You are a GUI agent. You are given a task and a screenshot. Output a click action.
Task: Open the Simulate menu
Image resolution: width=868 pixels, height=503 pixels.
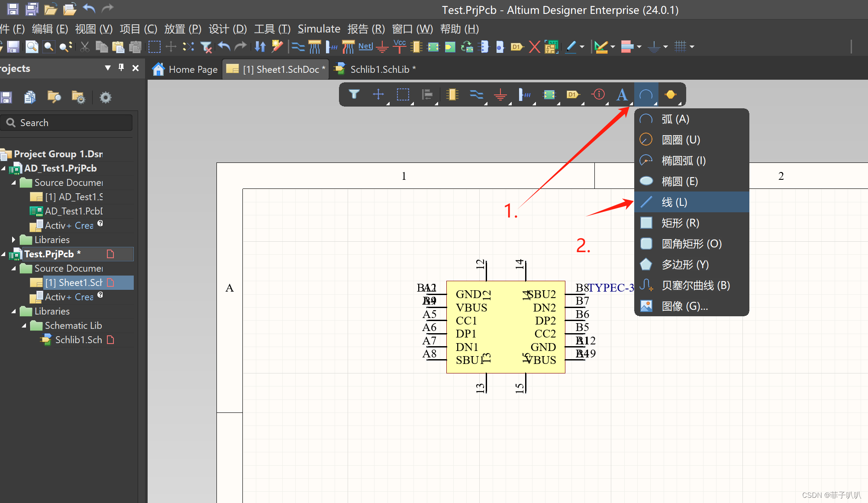pos(319,29)
